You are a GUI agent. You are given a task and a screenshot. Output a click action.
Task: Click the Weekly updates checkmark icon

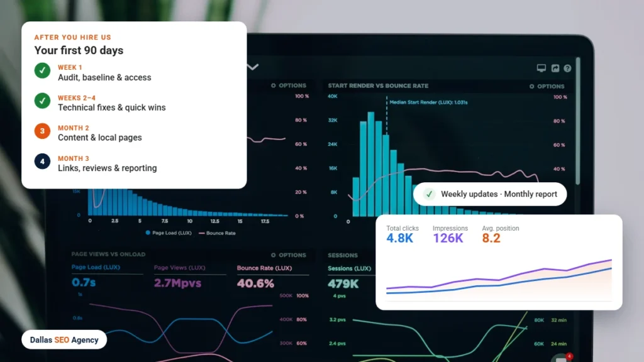(x=429, y=194)
